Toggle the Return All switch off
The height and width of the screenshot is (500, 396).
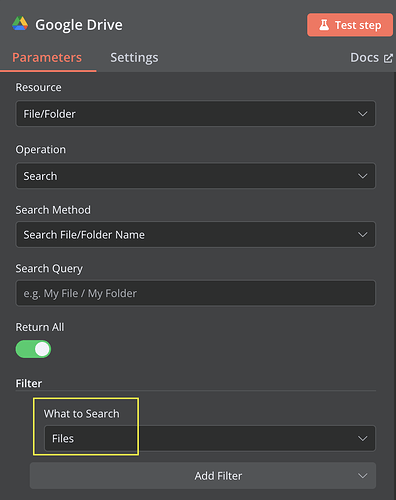(x=33, y=349)
